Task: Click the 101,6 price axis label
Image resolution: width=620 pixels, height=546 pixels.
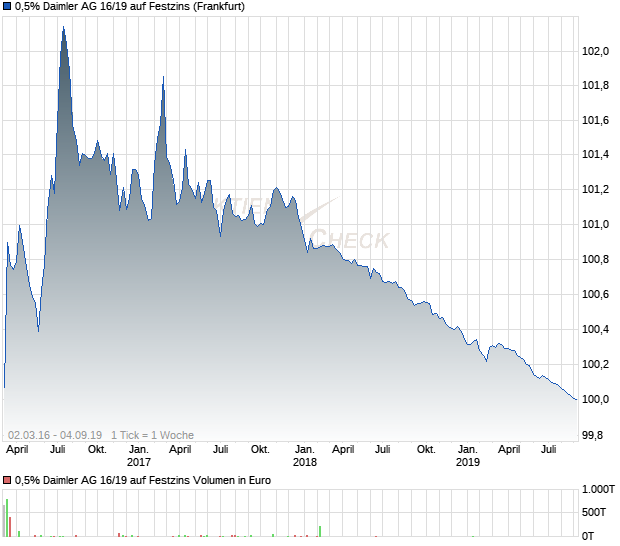Action: [x=595, y=120]
